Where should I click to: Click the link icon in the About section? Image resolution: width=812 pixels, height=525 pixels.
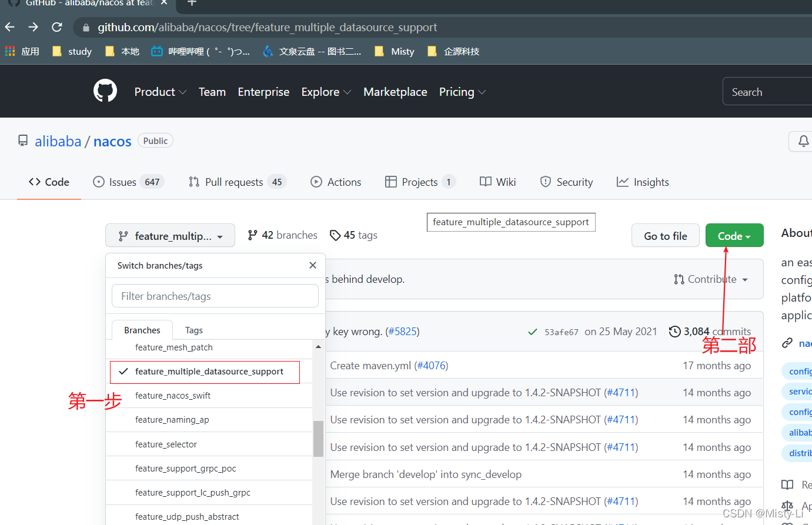coord(787,343)
